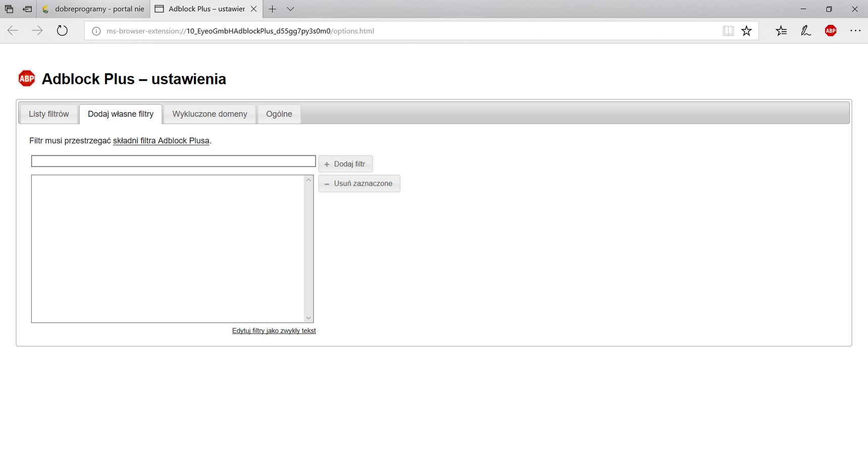This screenshot has width=868, height=466.
Task: Set these tabs aside
Action: [x=27, y=9]
